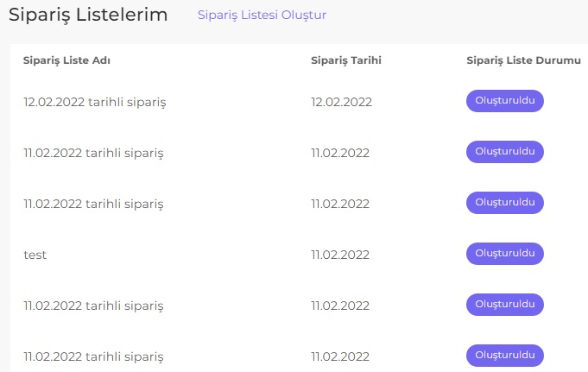This screenshot has width=588, height=372.
Task: Click Oluşturuldu badge just above the test row
Action: coord(505,203)
